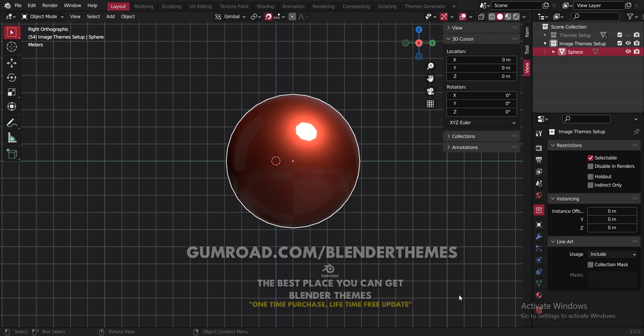Pin the properties editor context
The image size is (644, 336).
click(x=636, y=132)
